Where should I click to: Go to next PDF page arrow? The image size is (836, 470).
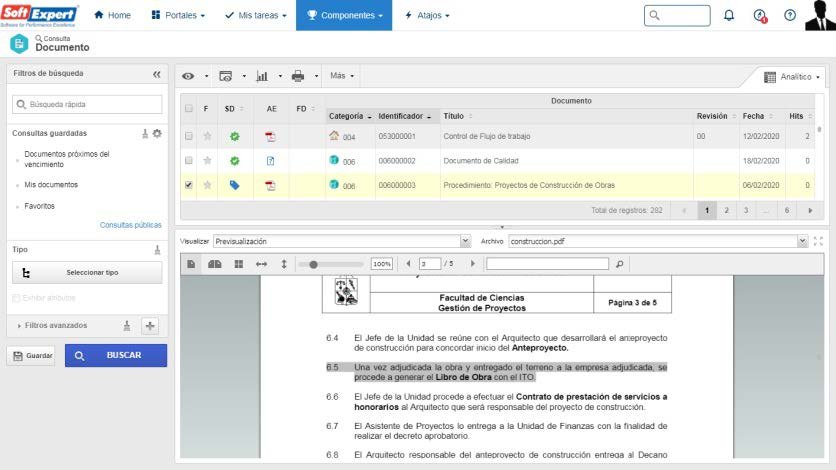point(472,263)
